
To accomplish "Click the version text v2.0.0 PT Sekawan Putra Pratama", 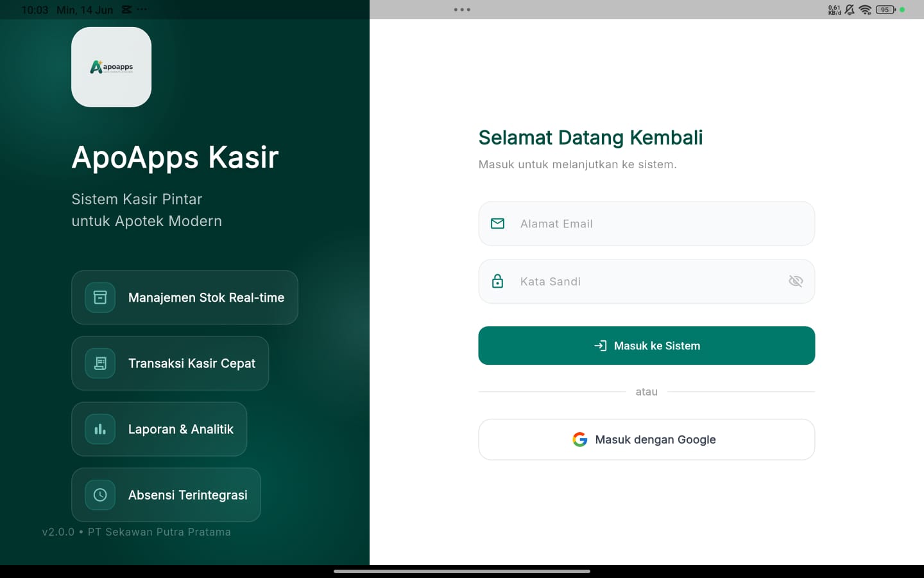I will point(137,532).
